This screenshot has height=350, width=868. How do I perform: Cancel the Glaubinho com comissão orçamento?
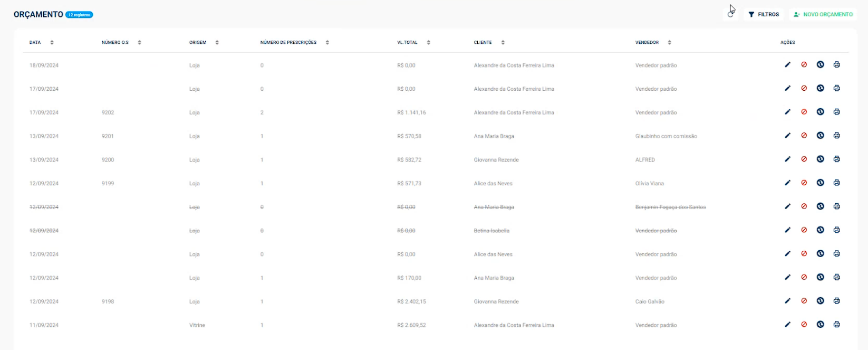pyautogui.click(x=804, y=135)
